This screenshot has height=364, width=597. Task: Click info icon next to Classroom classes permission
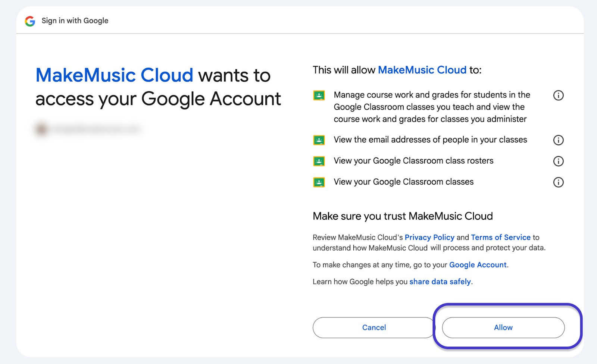pos(558,182)
